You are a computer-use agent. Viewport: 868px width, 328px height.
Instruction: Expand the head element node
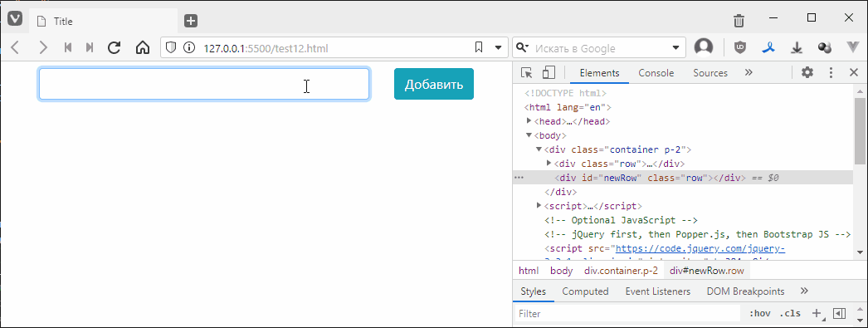coord(529,120)
